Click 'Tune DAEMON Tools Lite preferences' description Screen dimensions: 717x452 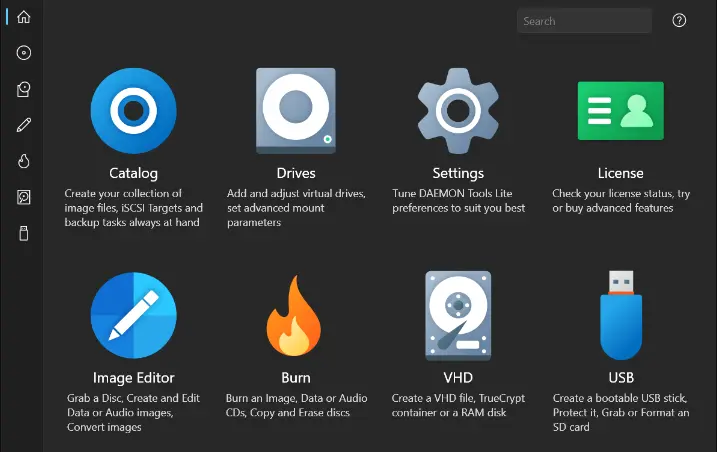pos(459,200)
